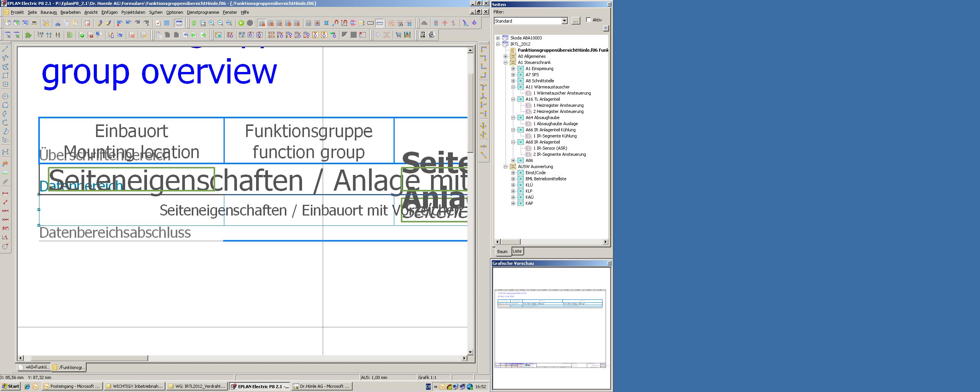Image resolution: width=980 pixels, height=392 pixels.
Task: Click the page preview thumbnail
Action: coord(551,328)
